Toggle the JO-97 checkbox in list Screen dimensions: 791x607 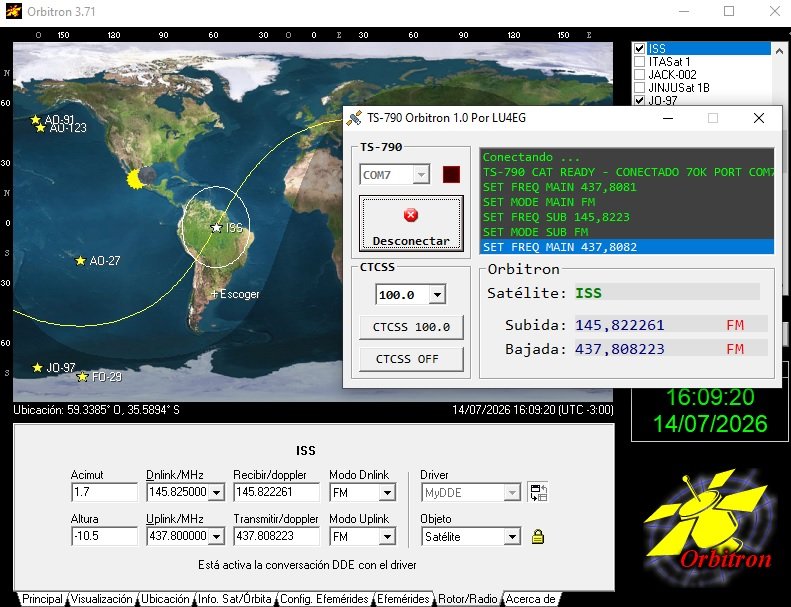click(x=640, y=100)
